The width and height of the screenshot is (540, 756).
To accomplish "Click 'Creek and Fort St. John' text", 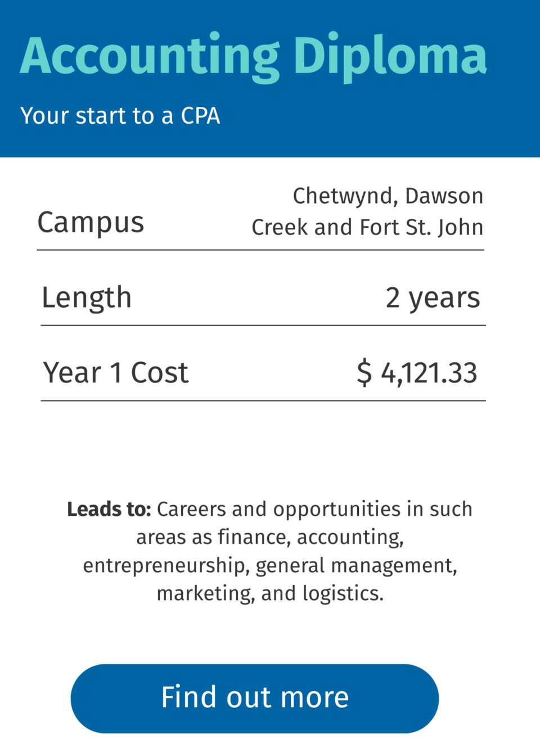I will 367,227.
